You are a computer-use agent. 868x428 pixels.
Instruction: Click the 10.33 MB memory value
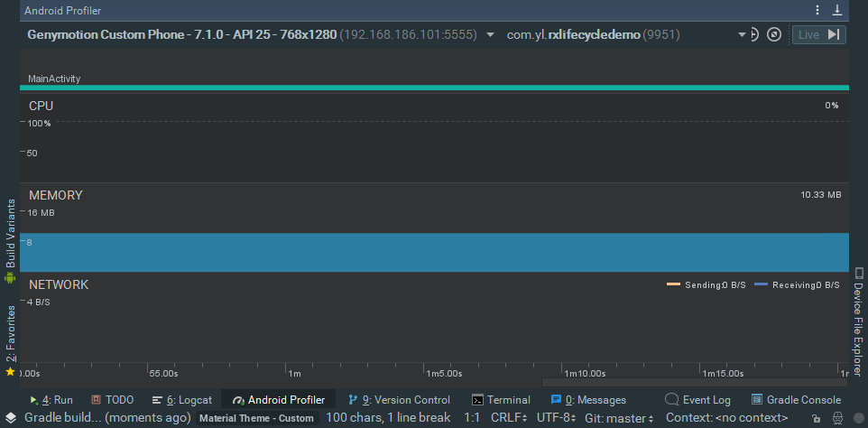click(x=821, y=195)
